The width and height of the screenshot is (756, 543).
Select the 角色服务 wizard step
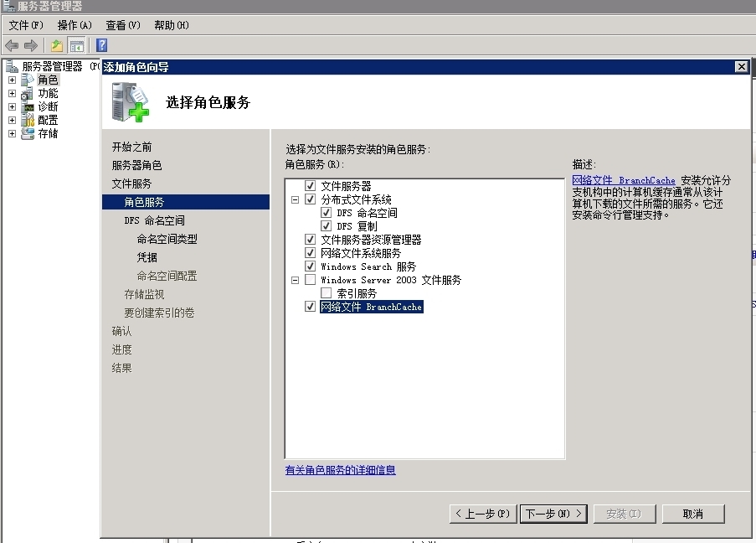186,202
